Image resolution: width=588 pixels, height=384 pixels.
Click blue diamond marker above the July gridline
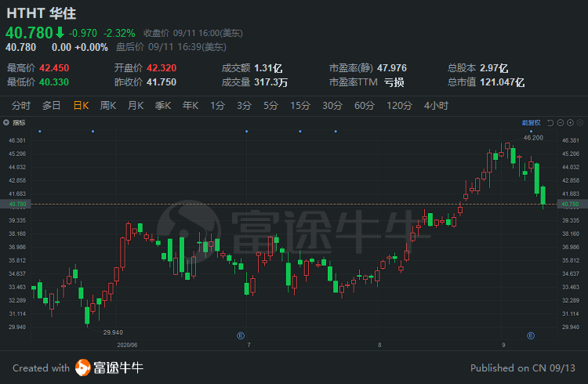[246, 131]
